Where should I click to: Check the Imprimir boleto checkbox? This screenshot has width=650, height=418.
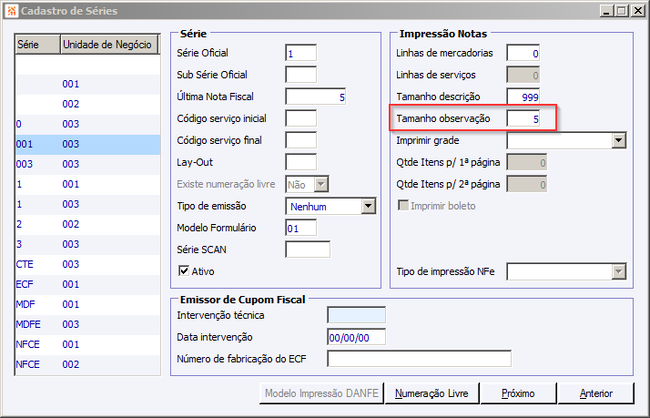(403, 205)
